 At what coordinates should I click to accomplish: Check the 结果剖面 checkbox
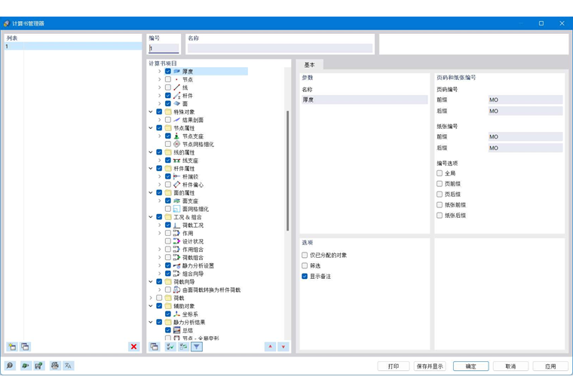168,120
